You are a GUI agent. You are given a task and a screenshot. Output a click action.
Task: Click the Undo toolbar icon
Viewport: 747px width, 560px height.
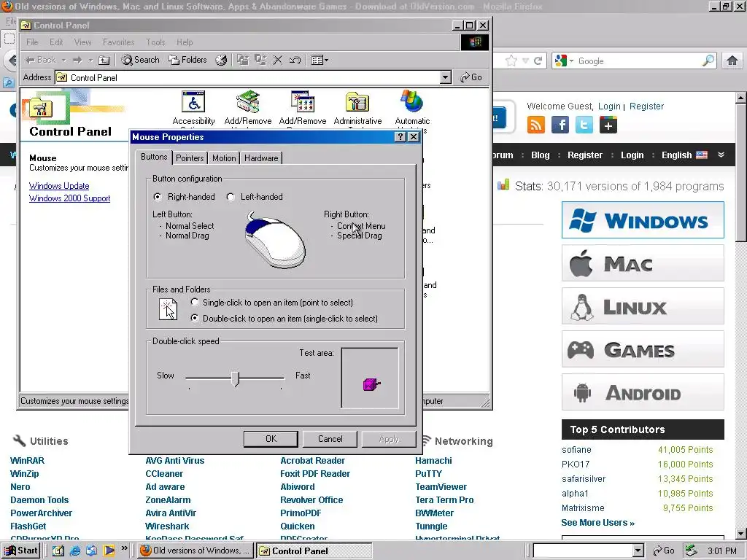point(295,60)
